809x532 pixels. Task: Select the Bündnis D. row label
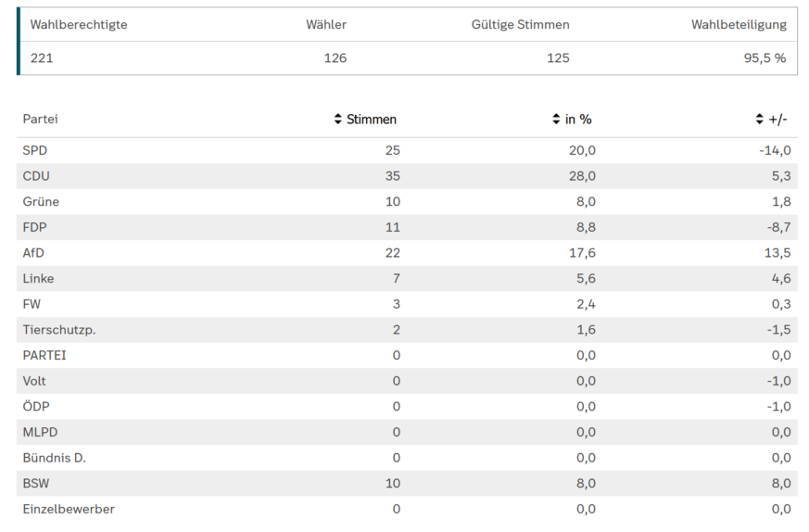(x=55, y=458)
